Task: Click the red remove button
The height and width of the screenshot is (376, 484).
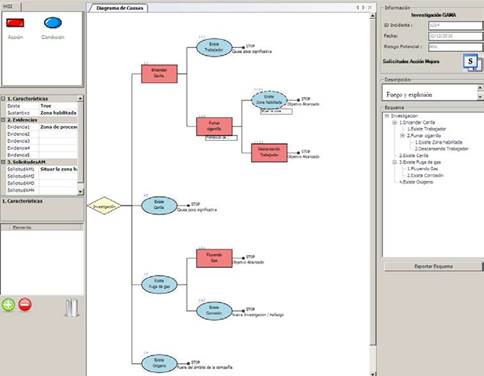Action: [x=25, y=305]
